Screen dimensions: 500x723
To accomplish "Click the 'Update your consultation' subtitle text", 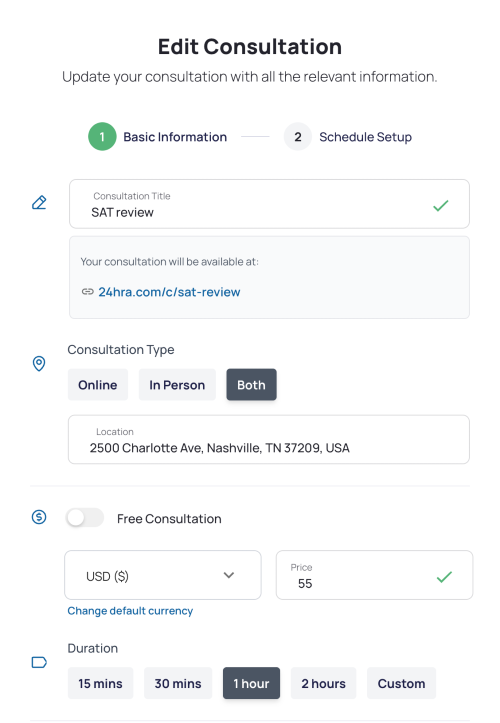I will (x=250, y=77).
